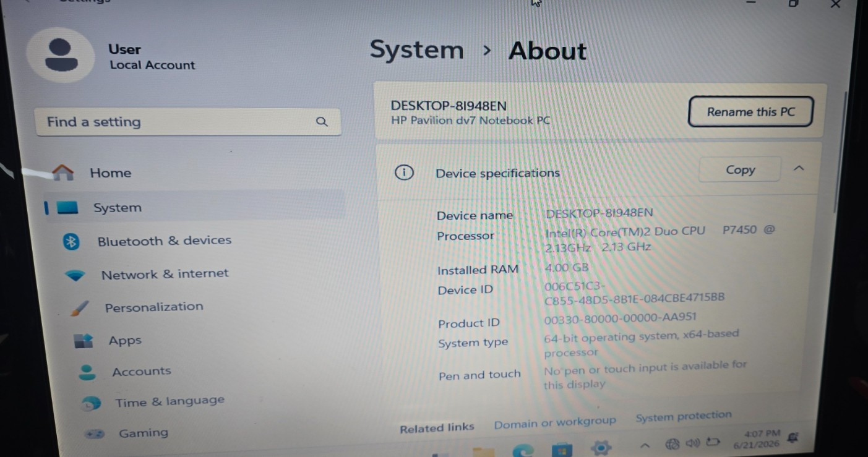868x457 pixels.
Task: Open the Home settings page
Action: coord(110,173)
